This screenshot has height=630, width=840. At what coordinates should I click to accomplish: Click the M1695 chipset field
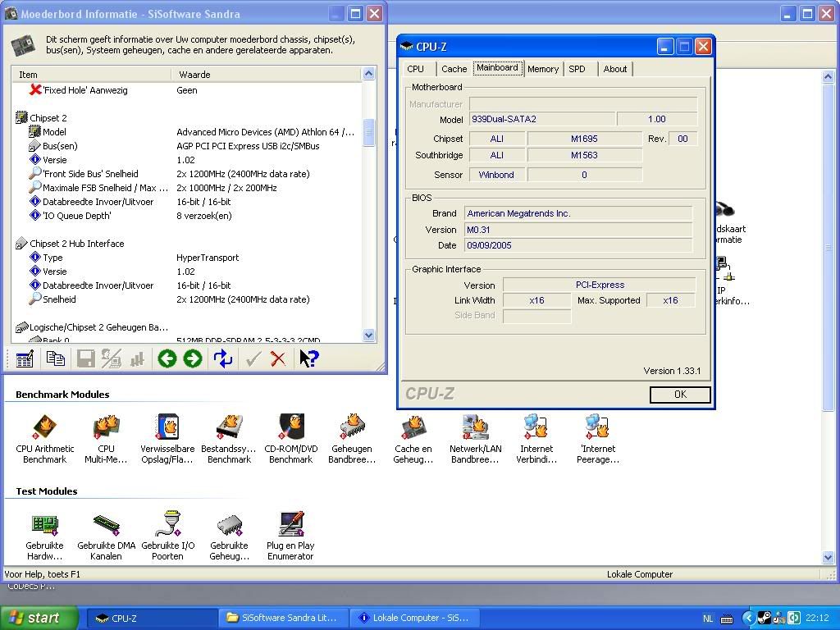pyautogui.click(x=584, y=139)
